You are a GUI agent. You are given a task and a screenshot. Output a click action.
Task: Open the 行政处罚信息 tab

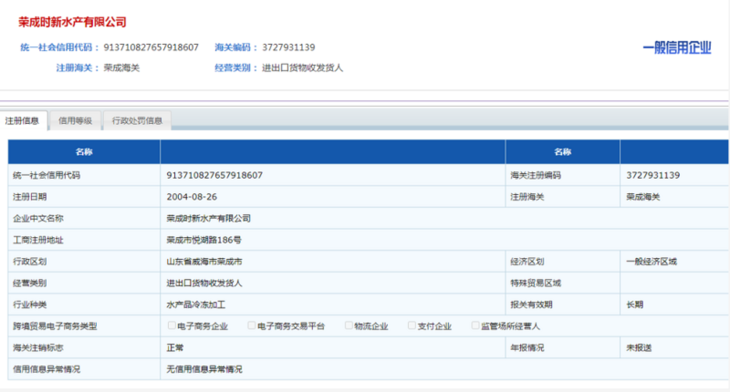click(x=137, y=121)
